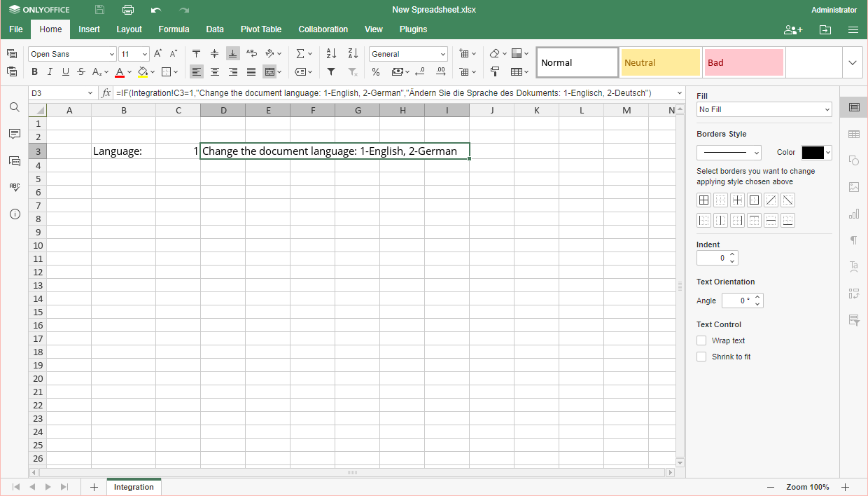
Task: Click the Undo arrow icon
Action: pyautogui.click(x=155, y=10)
